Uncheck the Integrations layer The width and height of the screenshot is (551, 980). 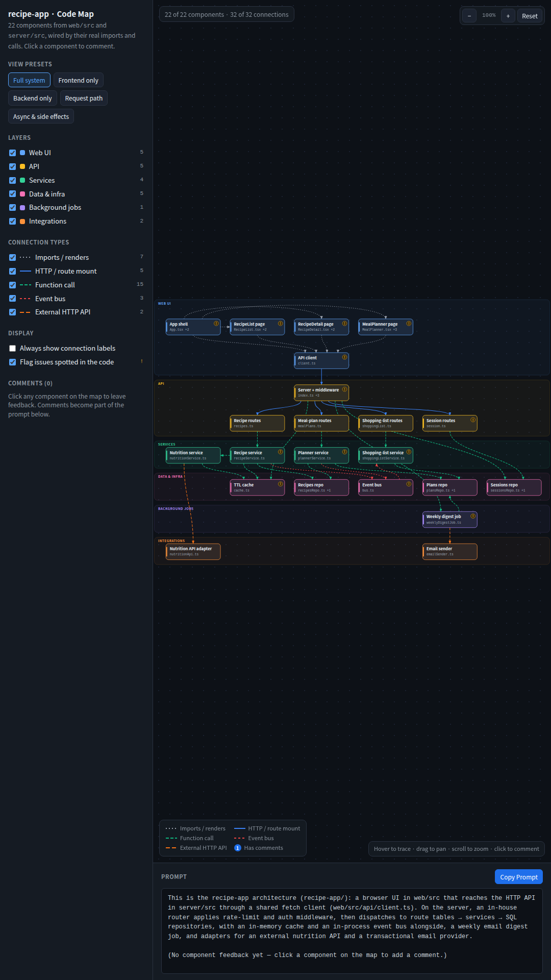tap(12, 221)
